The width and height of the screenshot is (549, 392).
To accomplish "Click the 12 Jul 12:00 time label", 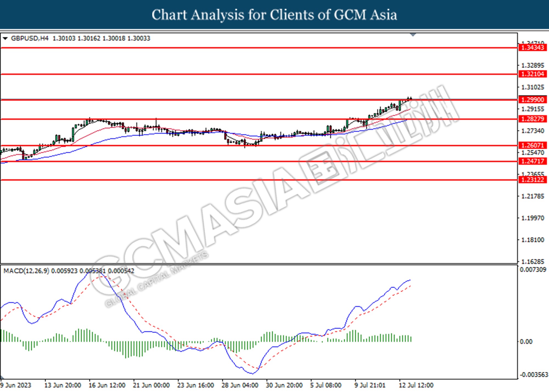I will click(x=416, y=385).
